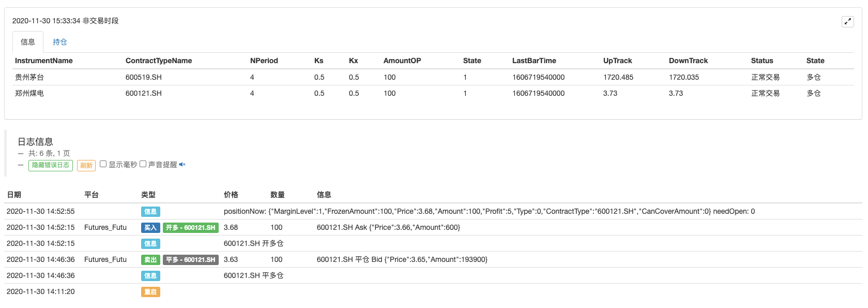Click the muted speaker icon
868x308 pixels.
(182, 165)
